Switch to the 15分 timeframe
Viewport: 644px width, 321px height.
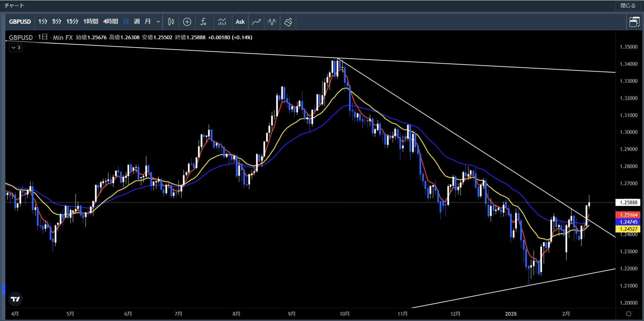click(72, 22)
